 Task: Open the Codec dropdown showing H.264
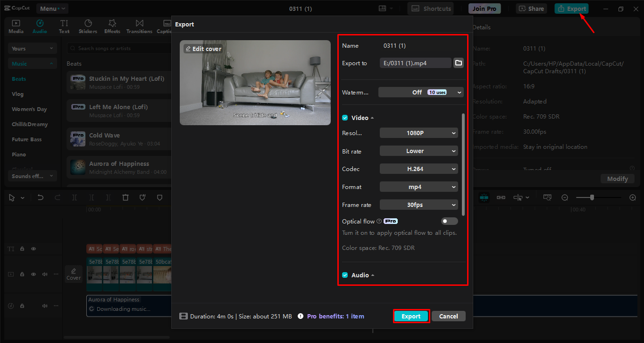[x=419, y=169]
